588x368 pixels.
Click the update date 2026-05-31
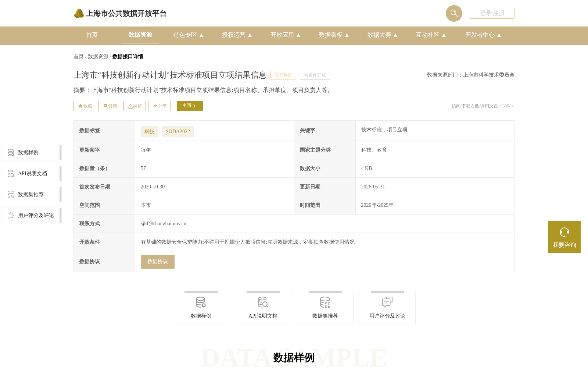click(373, 187)
